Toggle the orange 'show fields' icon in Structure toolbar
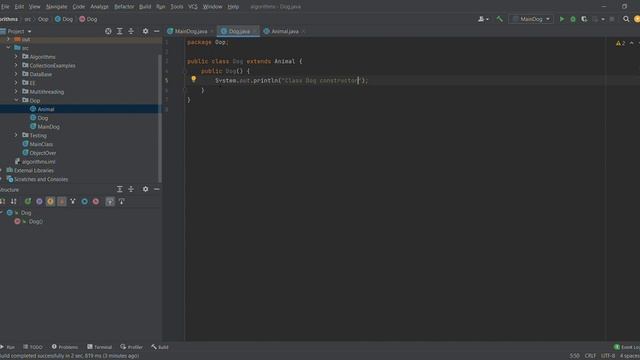Screen dimensions: 640x360 tap(50, 201)
